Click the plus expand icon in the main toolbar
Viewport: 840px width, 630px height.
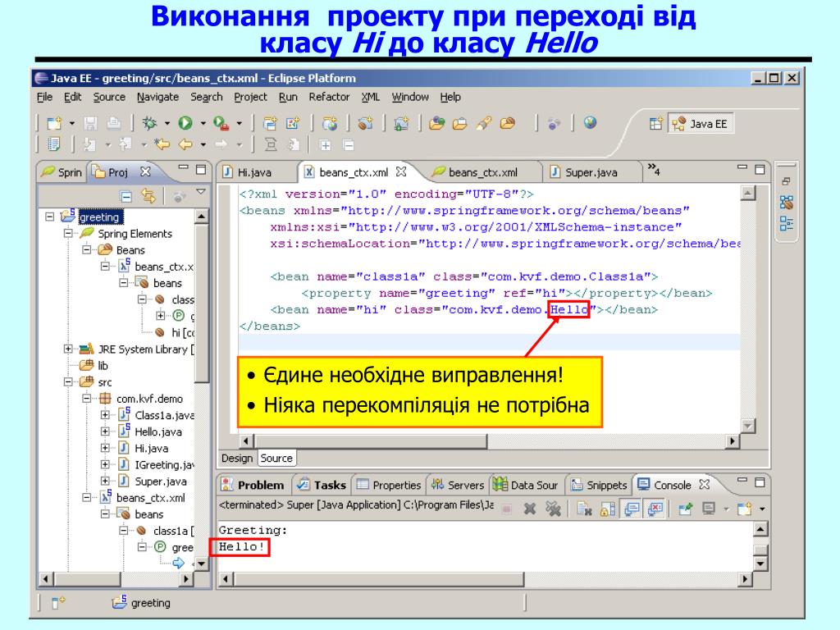[325, 144]
